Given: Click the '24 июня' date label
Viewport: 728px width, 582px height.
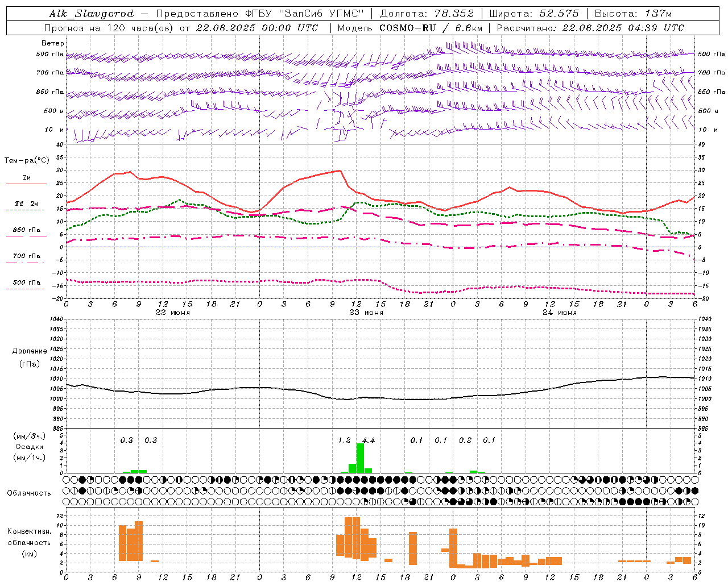Looking at the screenshot, I should click(560, 313).
